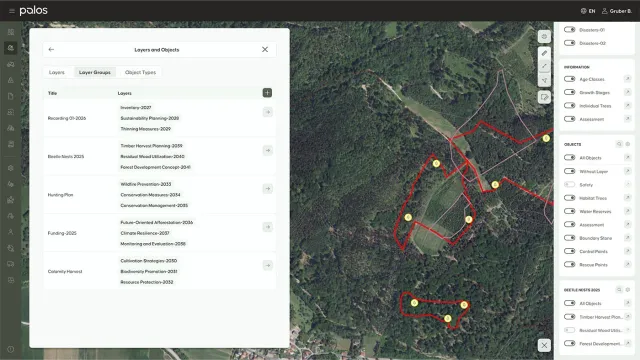640x360 pixels.
Task: Open Age Classes external link icon
Action: click(x=627, y=79)
